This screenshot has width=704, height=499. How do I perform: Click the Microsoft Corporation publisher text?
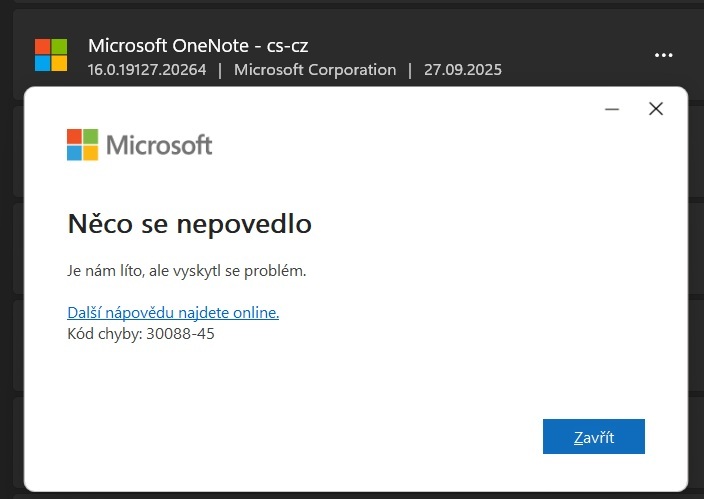pyautogui.click(x=315, y=70)
